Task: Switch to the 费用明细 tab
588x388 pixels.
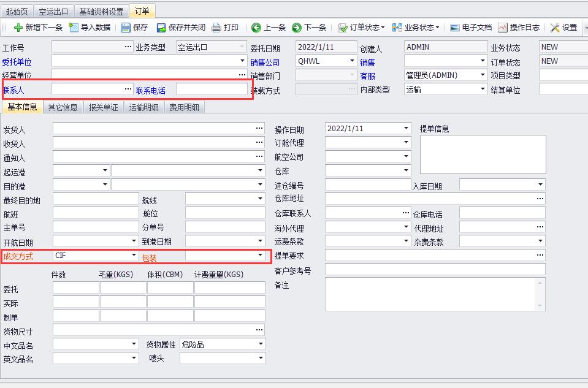Action: (x=184, y=107)
